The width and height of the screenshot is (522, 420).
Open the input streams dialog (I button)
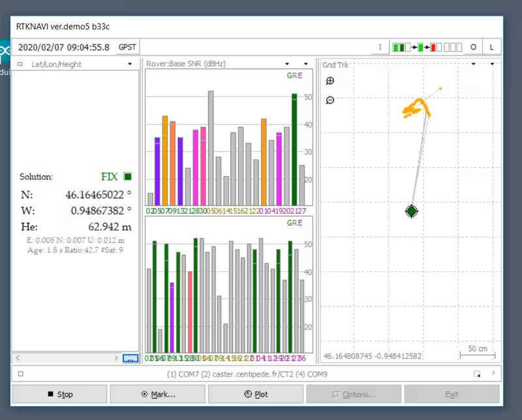380,48
